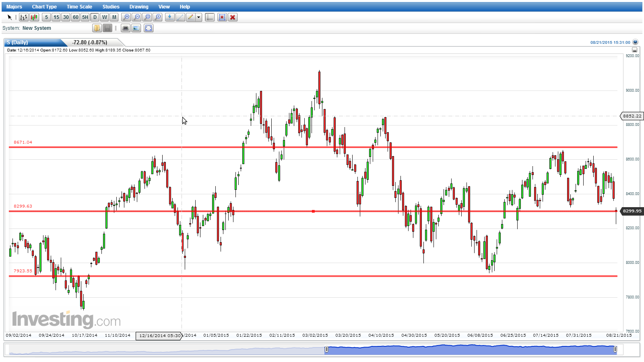Select the 7923.55 horizontal red line
The height and width of the screenshot is (362, 644).
click(x=313, y=276)
